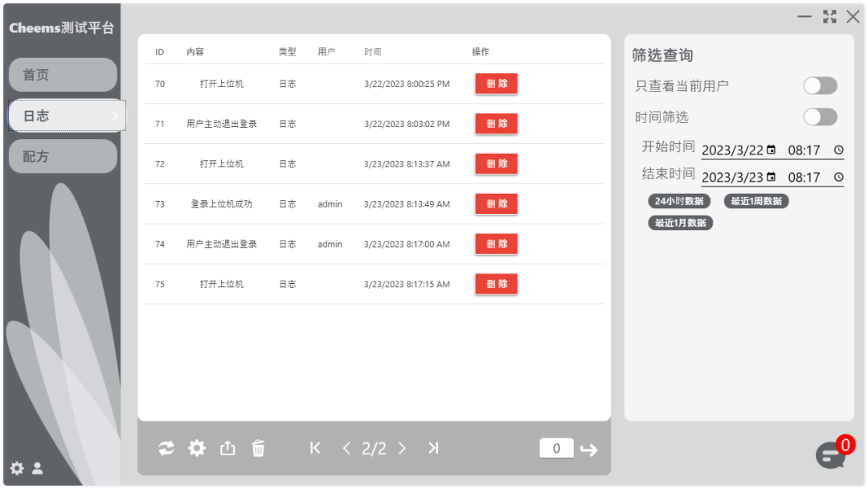This screenshot has height=489, width=868.
Task: Go to the previous page of logs
Action: [x=346, y=449]
